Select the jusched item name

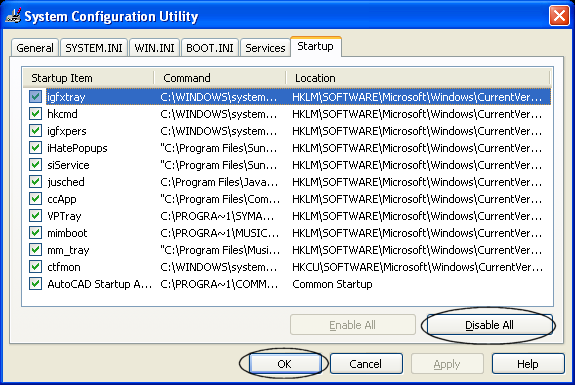click(66, 182)
